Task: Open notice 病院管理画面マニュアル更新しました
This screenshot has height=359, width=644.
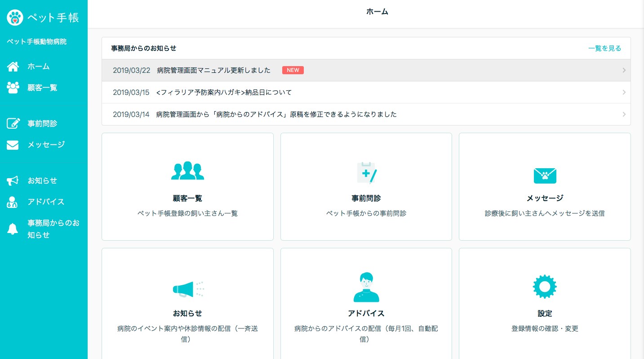Action: coord(214,70)
